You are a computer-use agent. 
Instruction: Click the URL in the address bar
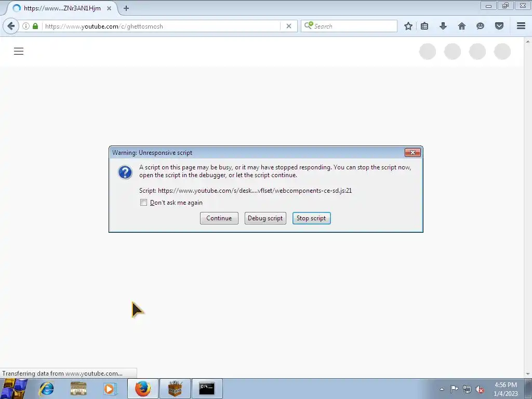[x=104, y=26]
